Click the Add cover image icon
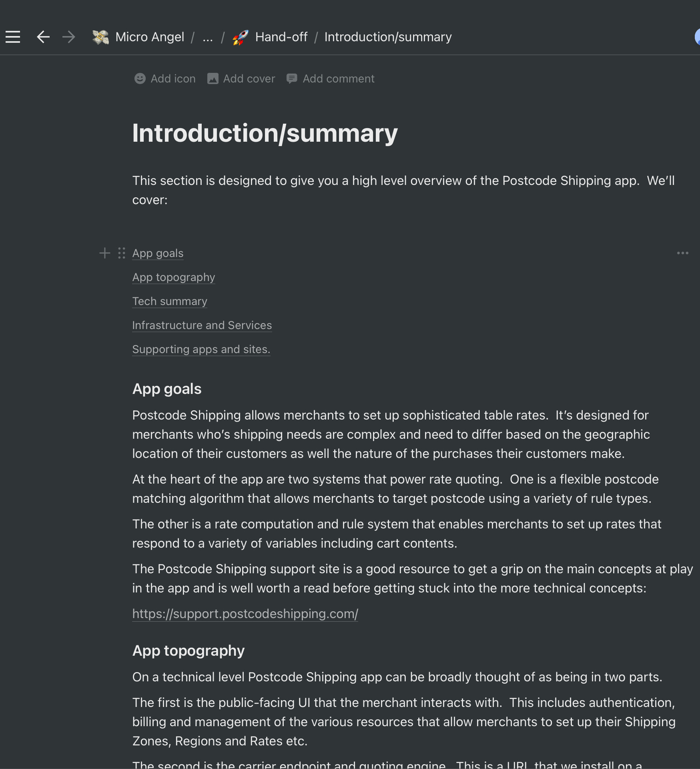The image size is (700, 769). (213, 78)
